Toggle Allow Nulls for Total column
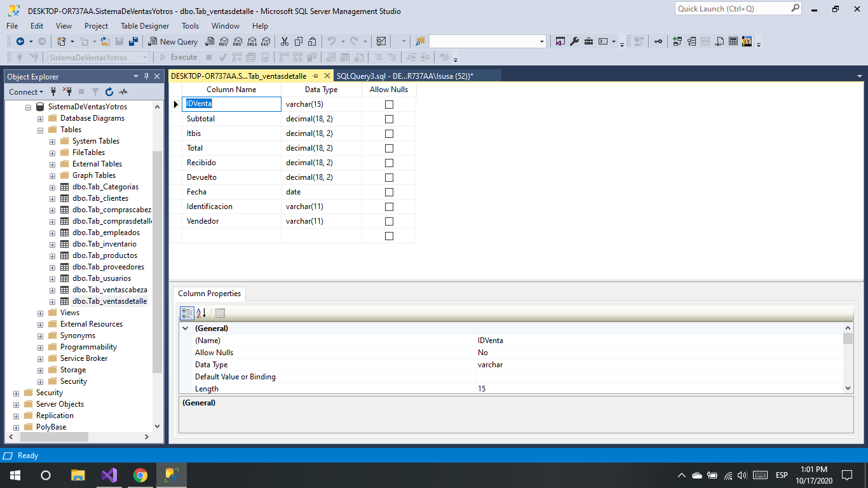Screen dimensions: 868x488 click(389, 148)
